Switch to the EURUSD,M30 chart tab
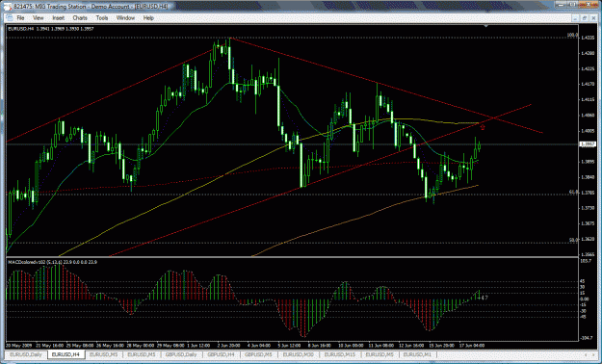 300,354
